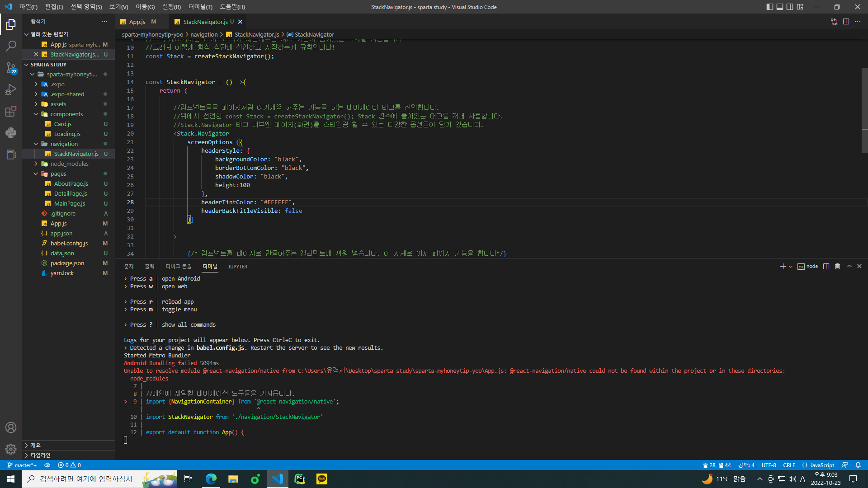Toggle primary side bar visibility

(770, 7)
